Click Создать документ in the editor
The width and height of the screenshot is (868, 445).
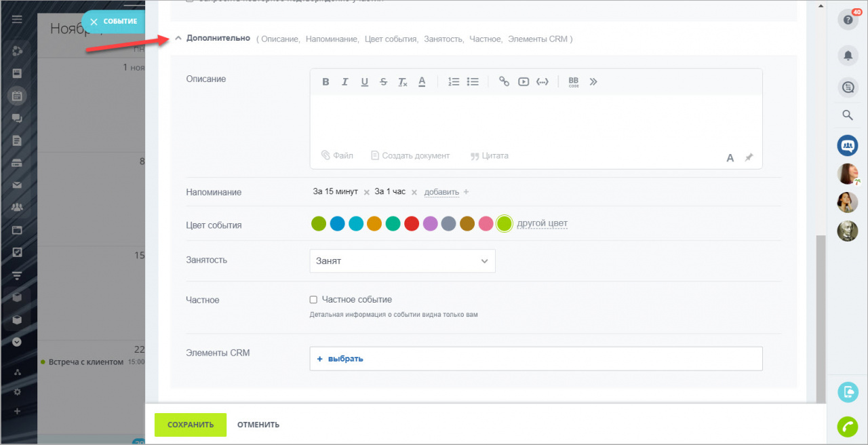click(x=410, y=156)
